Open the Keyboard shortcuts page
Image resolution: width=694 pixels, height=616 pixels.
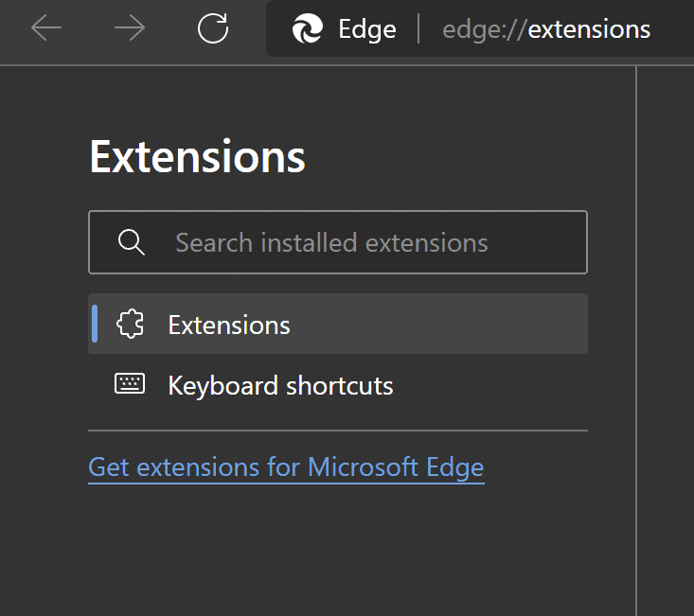click(x=280, y=385)
